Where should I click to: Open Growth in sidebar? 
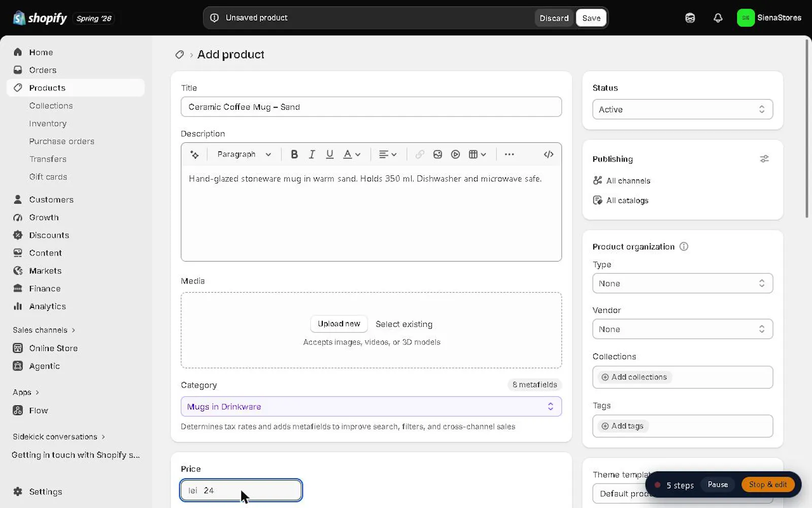coord(76,217)
